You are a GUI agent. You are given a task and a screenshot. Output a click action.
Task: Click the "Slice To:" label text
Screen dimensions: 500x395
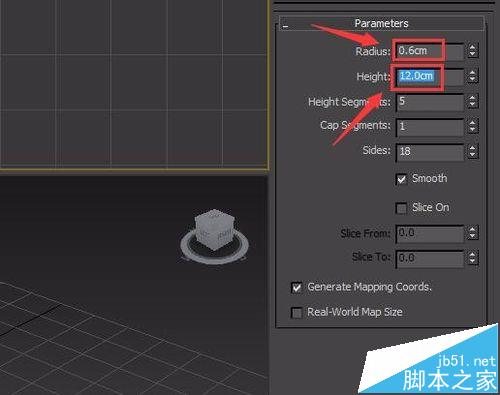pyautogui.click(x=371, y=257)
